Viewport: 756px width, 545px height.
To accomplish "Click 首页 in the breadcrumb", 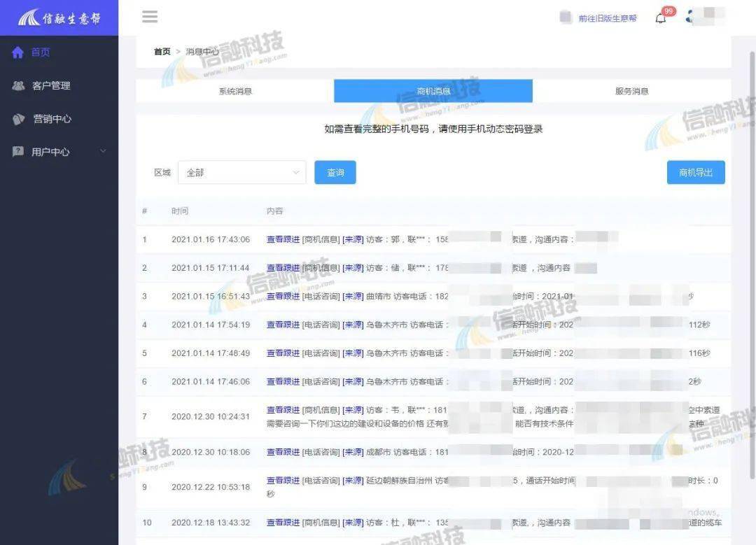I will point(162,52).
